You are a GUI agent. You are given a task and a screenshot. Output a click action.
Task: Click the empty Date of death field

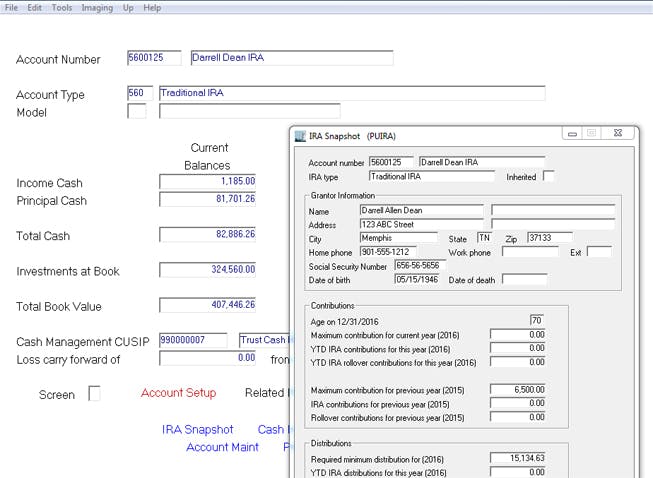pos(525,279)
